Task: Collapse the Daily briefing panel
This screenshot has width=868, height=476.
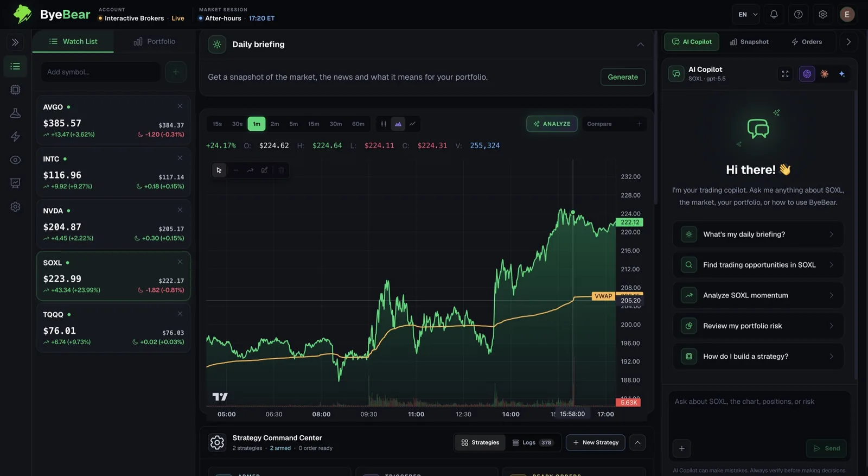Action: (x=641, y=45)
